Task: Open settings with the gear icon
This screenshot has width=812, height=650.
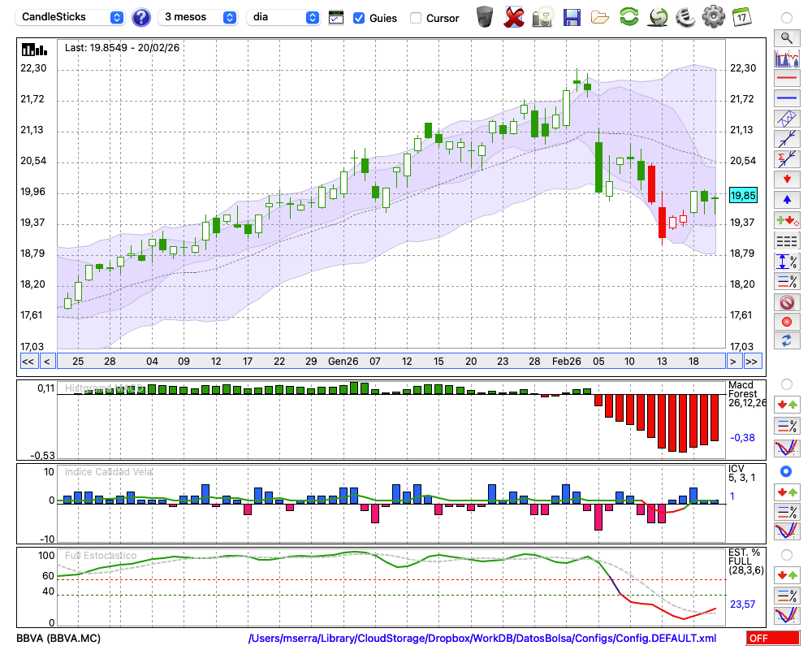Action: 714,17
